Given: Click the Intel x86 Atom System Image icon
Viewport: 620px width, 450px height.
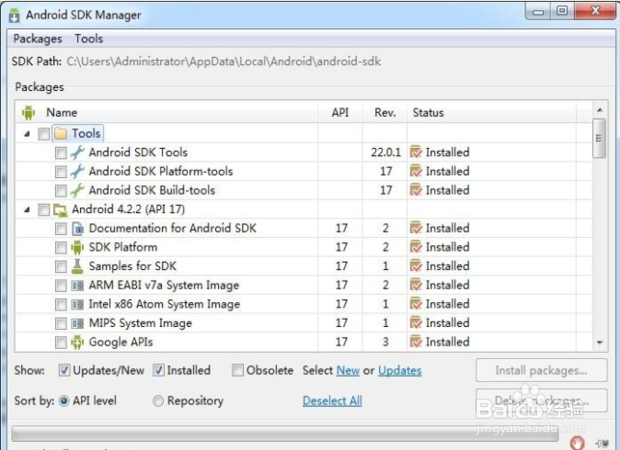Looking at the screenshot, I should [78, 304].
